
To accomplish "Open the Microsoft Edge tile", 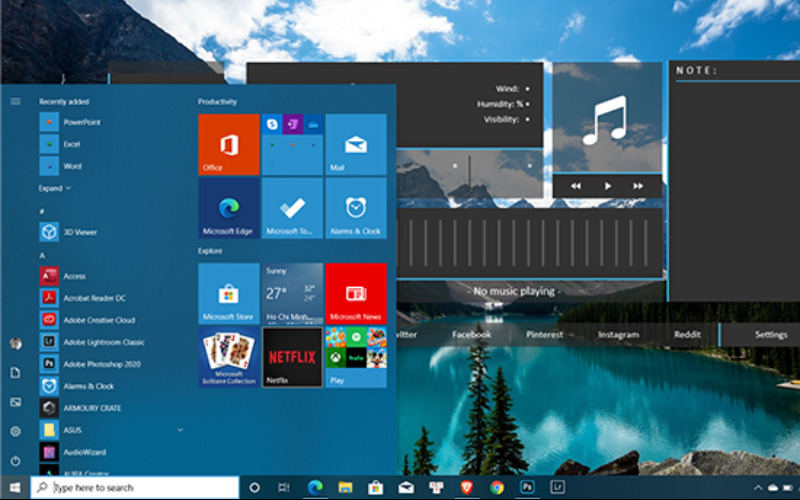I will pyautogui.click(x=229, y=208).
